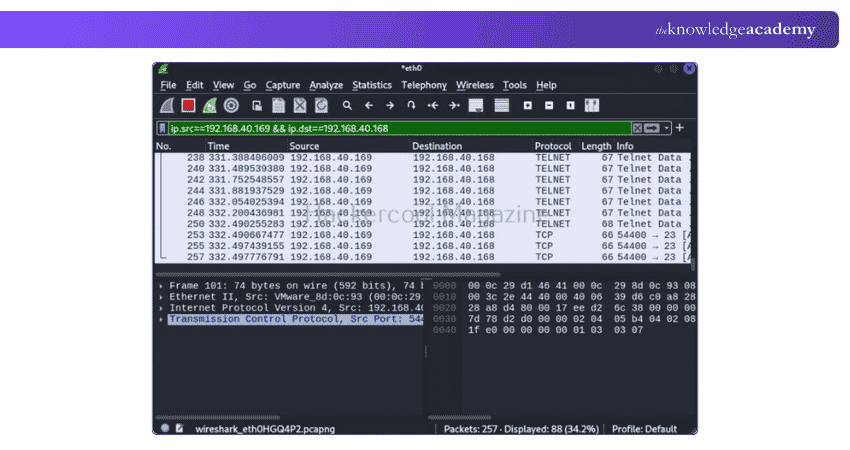The width and height of the screenshot is (850, 450).
Task: Open the Analyze menu
Action: coord(326,85)
